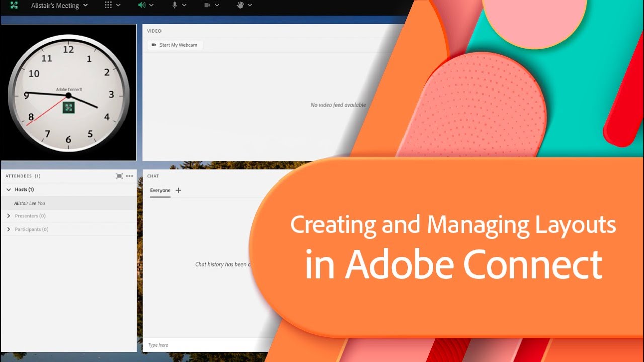The image size is (644, 362).
Task: Open the speaker options dropdown arrow
Action: 151,5
